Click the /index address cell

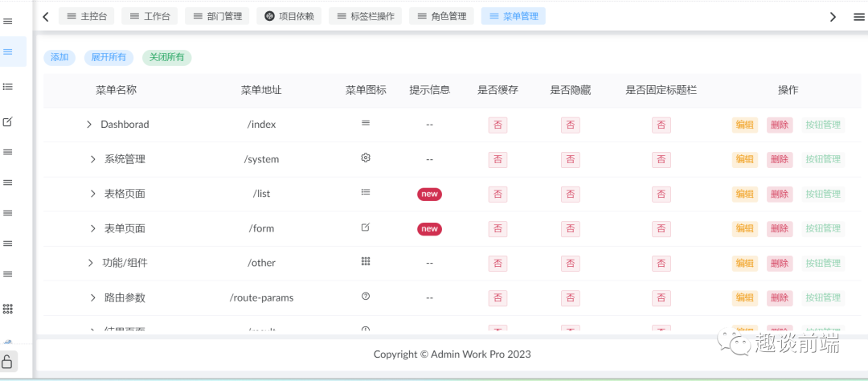point(261,125)
